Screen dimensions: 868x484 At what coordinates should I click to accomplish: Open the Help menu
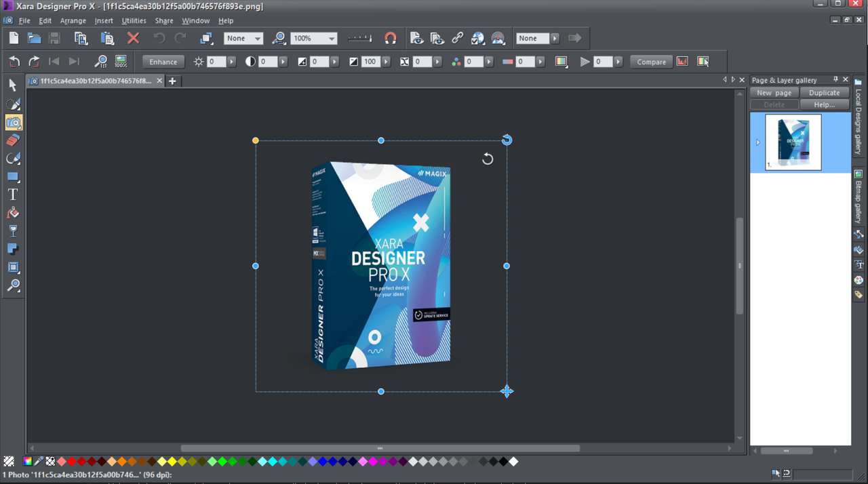tap(226, 21)
